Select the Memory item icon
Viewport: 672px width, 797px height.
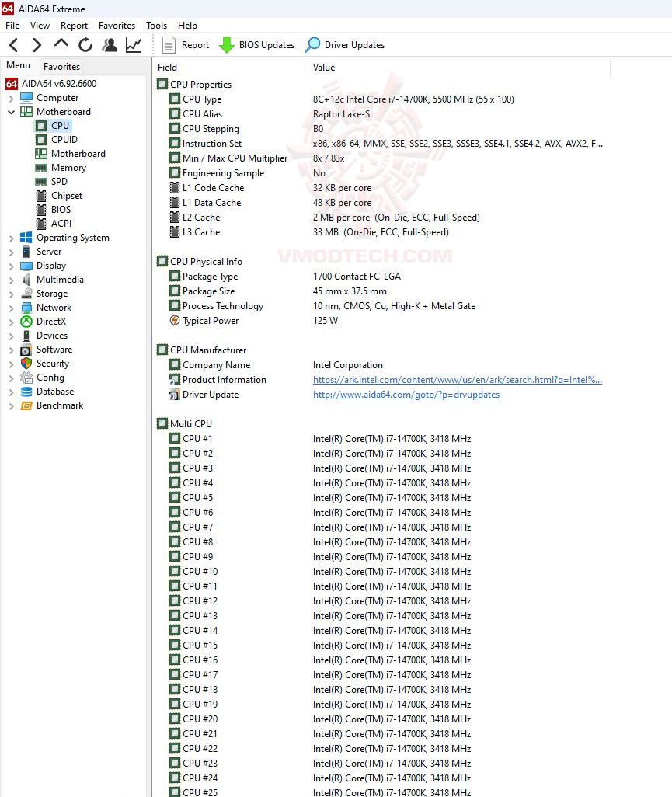41,168
